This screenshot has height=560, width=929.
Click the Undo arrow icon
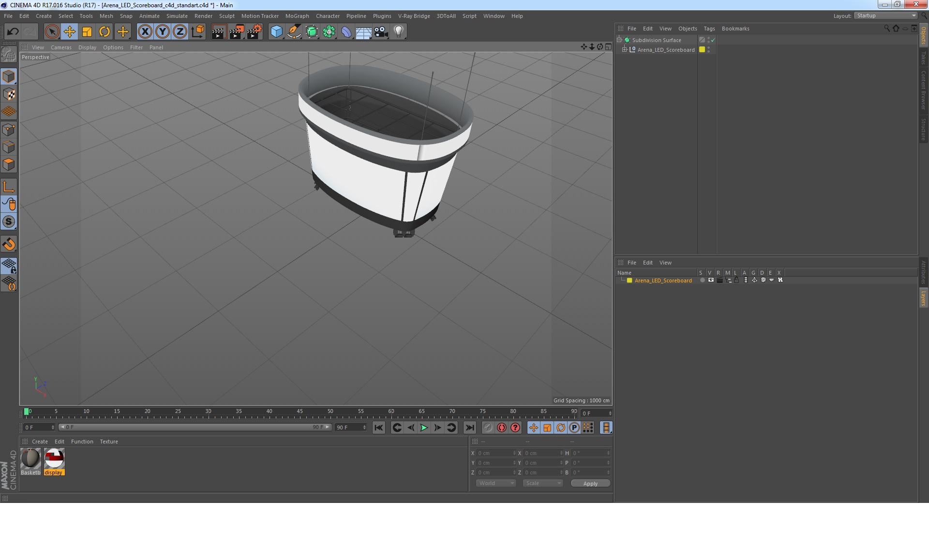13,32
